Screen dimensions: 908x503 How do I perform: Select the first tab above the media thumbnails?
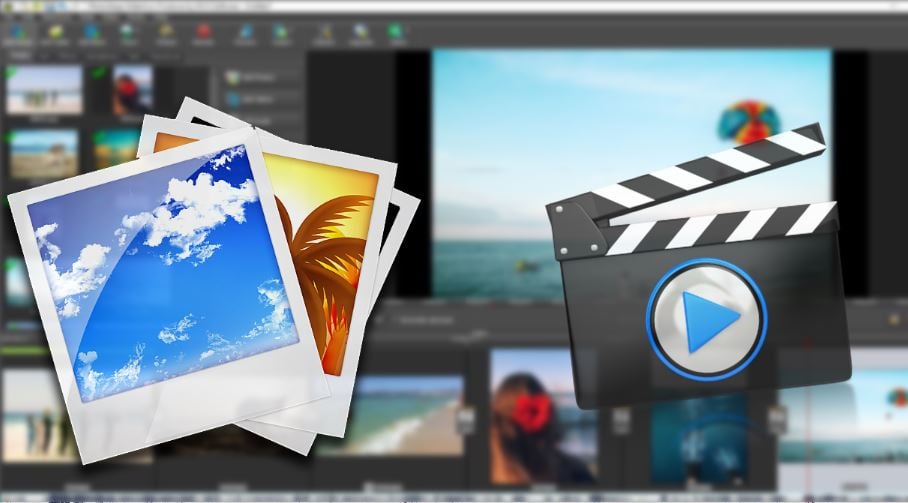(20, 56)
